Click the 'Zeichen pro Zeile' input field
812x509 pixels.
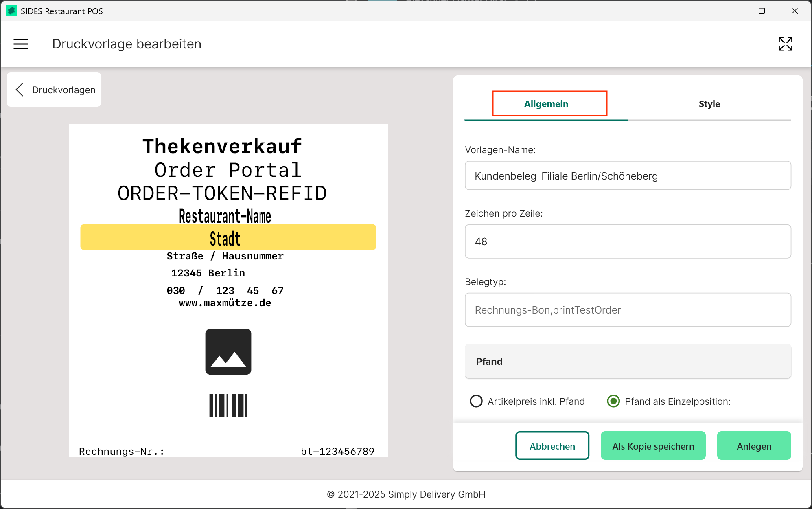[x=628, y=241]
